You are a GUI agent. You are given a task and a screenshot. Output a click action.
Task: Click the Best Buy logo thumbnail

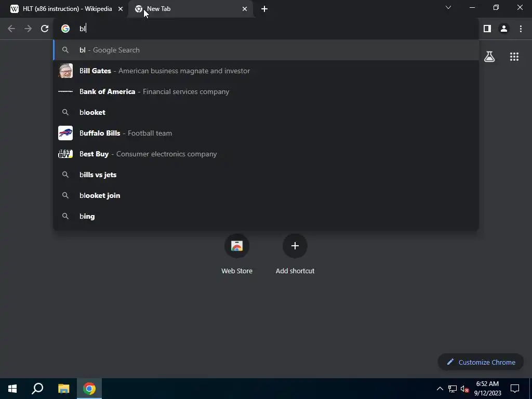[x=65, y=154]
